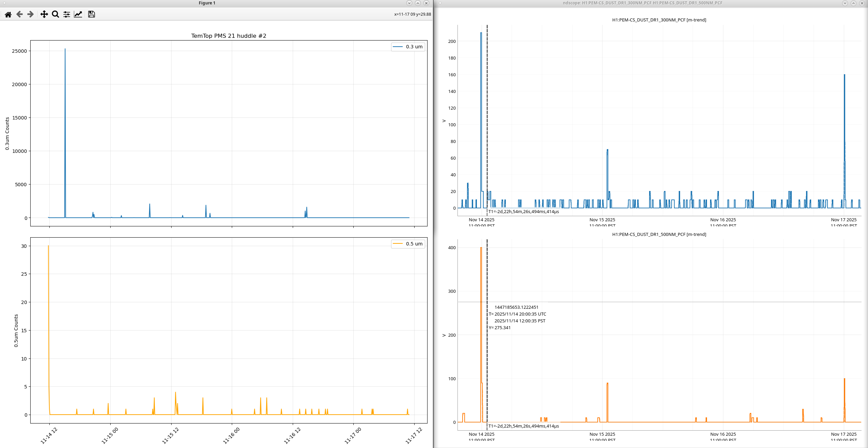Viewport: 868px width, 448px height.
Task: Click the Home reset view icon
Action: tap(8, 14)
